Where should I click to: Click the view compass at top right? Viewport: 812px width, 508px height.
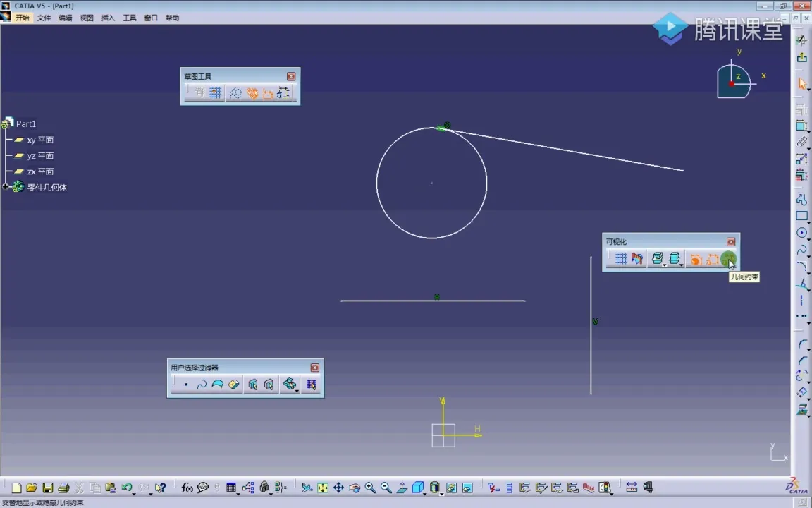click(x=734, y=81)
